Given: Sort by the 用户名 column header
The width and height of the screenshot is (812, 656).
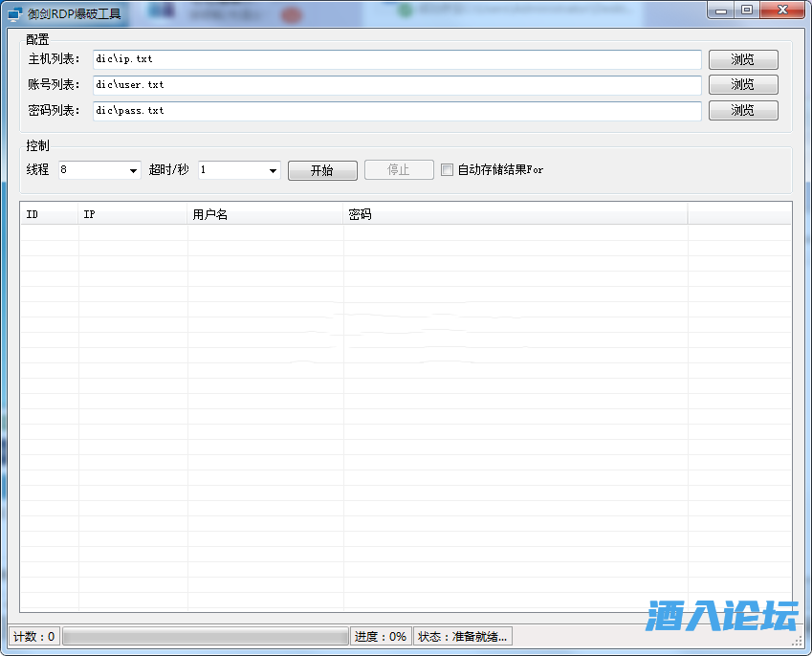Looking at the screenshot, I should (265, 214).
